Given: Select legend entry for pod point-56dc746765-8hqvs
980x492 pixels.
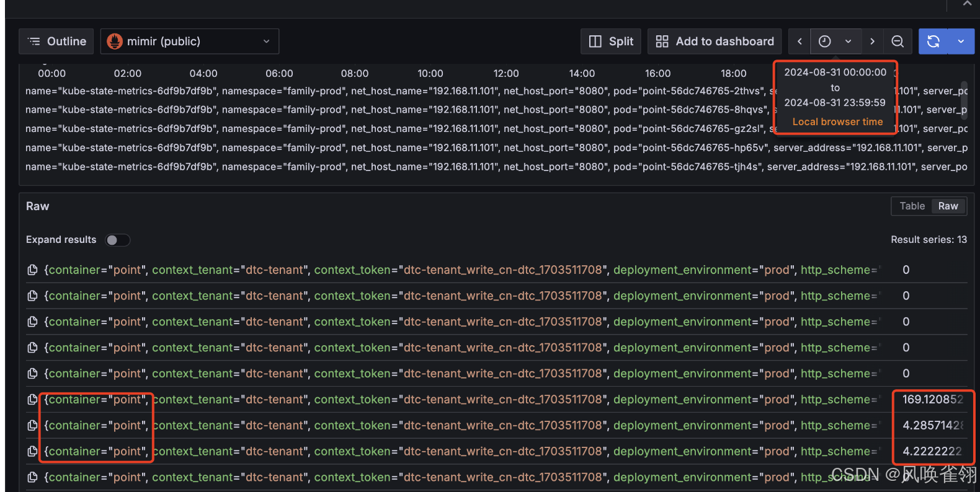Looking at the screenshot, I should click(496, 110).
